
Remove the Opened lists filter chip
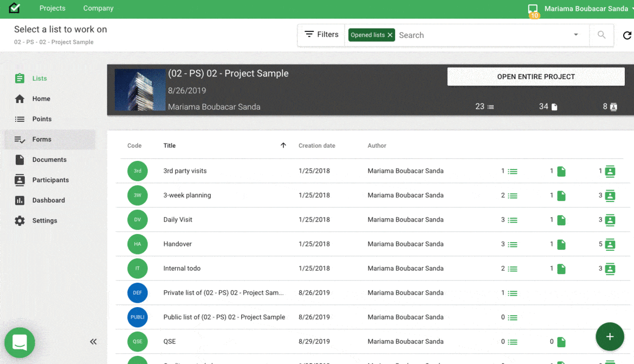click(390, 35)
